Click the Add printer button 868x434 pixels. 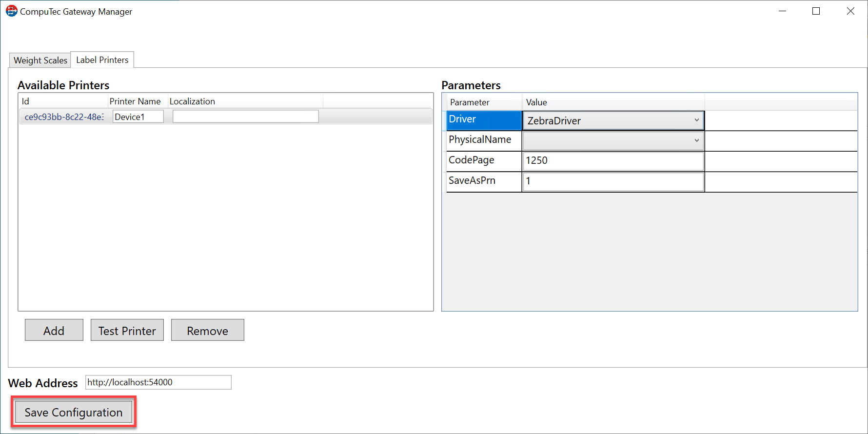54,330
